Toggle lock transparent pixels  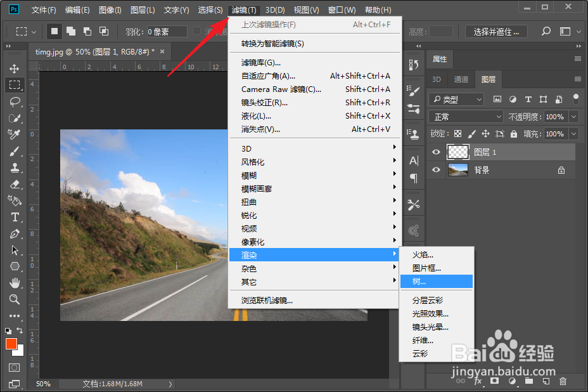click(x=457, y=134)
